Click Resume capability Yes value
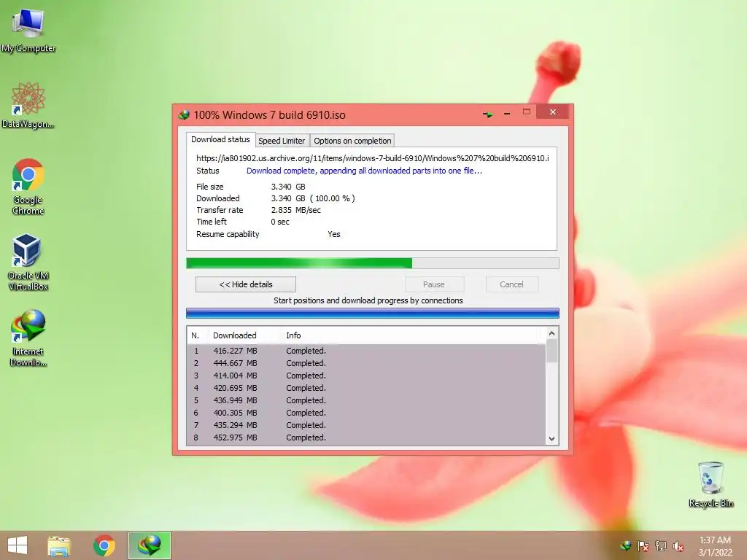The image size is (747, 560). click(x=334, y=234)
